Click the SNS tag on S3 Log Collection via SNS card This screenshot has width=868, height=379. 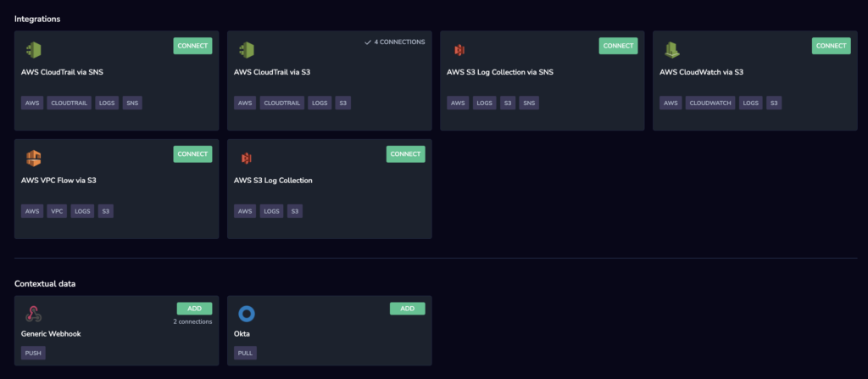click(x=529, y=103)
